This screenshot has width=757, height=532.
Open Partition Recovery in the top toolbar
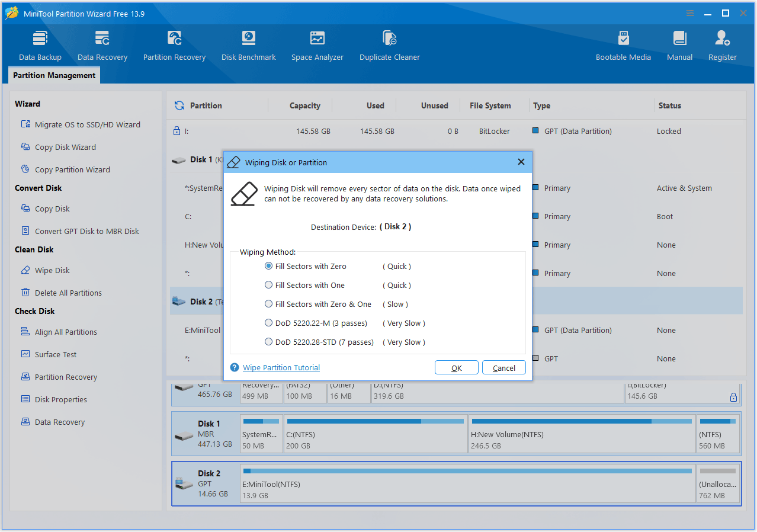[174, 46]
